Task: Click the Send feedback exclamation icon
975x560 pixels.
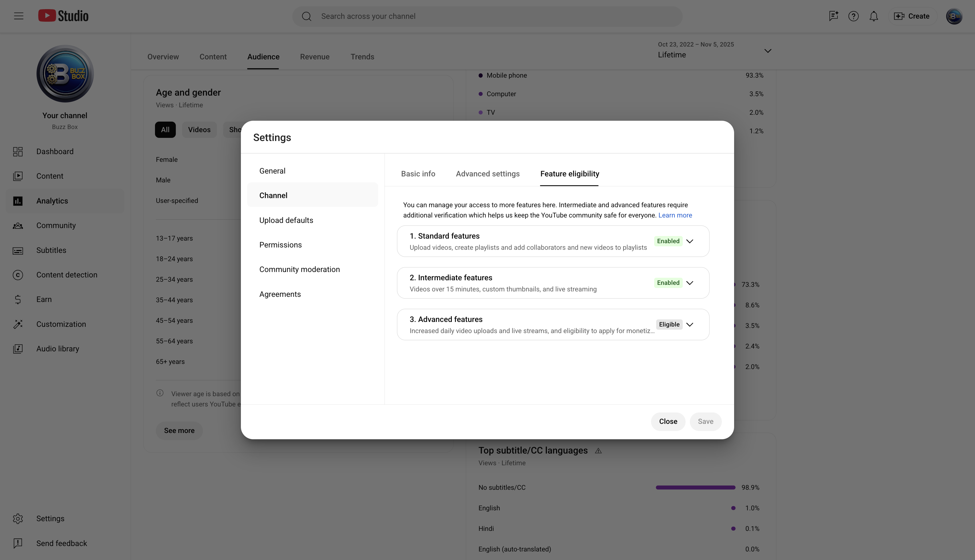Action: click(18, 543)
